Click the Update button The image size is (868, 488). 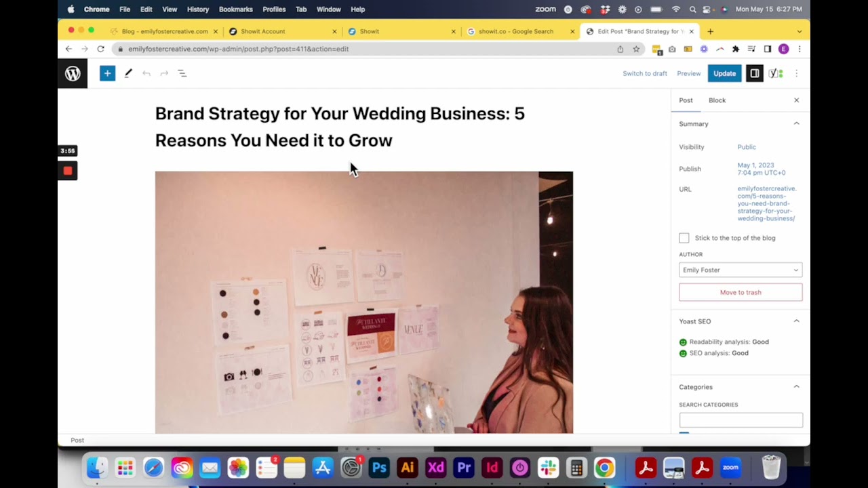[724, 73]
